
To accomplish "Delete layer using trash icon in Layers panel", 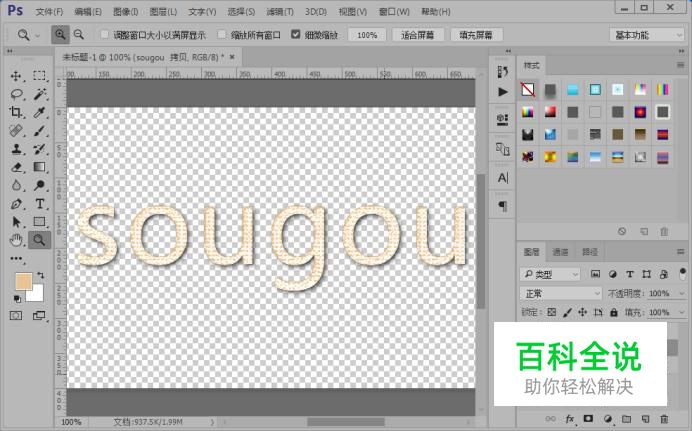I will pyautogui.click(x=664, y=419).
